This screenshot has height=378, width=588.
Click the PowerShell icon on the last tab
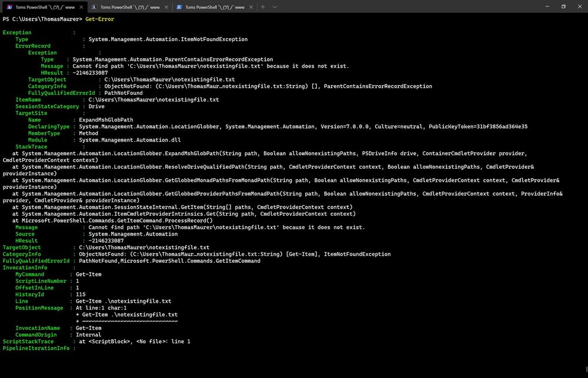point(179,7)
